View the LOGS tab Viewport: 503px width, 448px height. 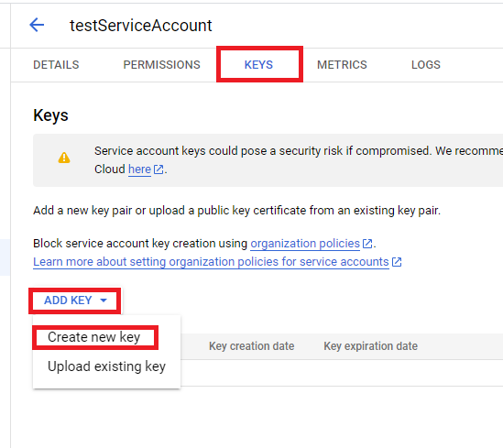[x=426, y=65]
